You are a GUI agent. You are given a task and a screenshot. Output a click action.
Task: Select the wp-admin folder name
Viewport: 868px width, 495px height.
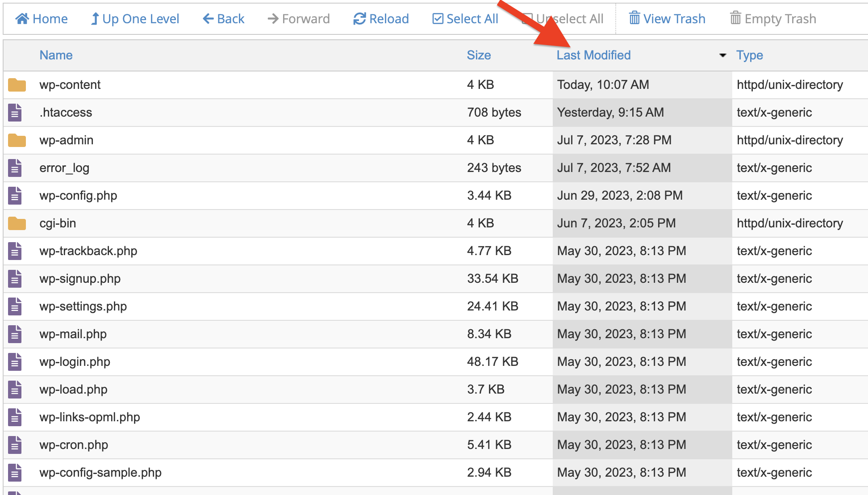(x=67, y=140)
